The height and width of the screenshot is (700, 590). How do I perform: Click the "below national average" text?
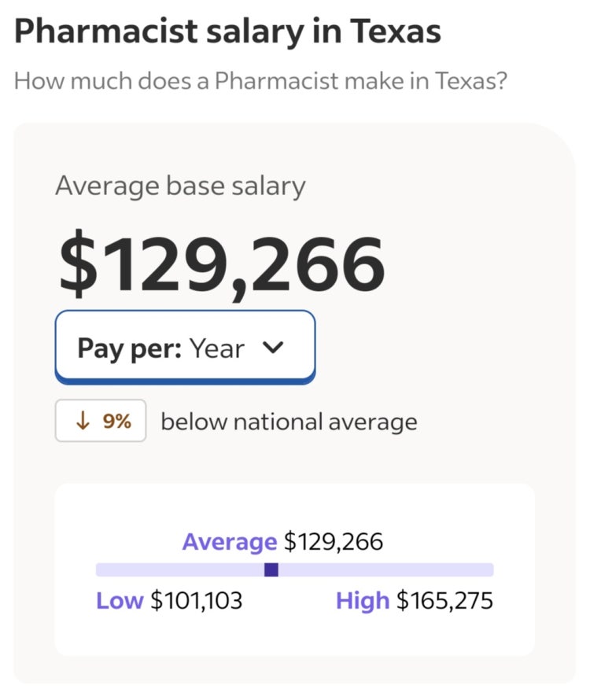[x=289, y=422]
